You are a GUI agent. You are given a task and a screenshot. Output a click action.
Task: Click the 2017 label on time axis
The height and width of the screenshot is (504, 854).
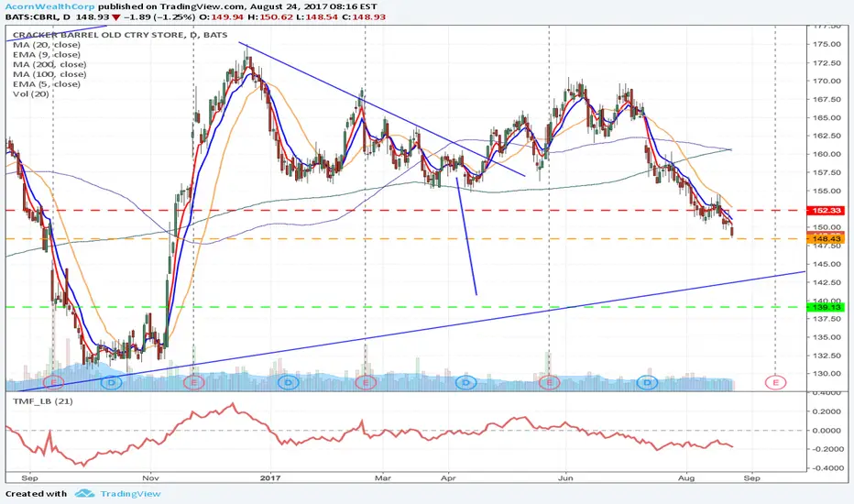click(x=270, y=477)
